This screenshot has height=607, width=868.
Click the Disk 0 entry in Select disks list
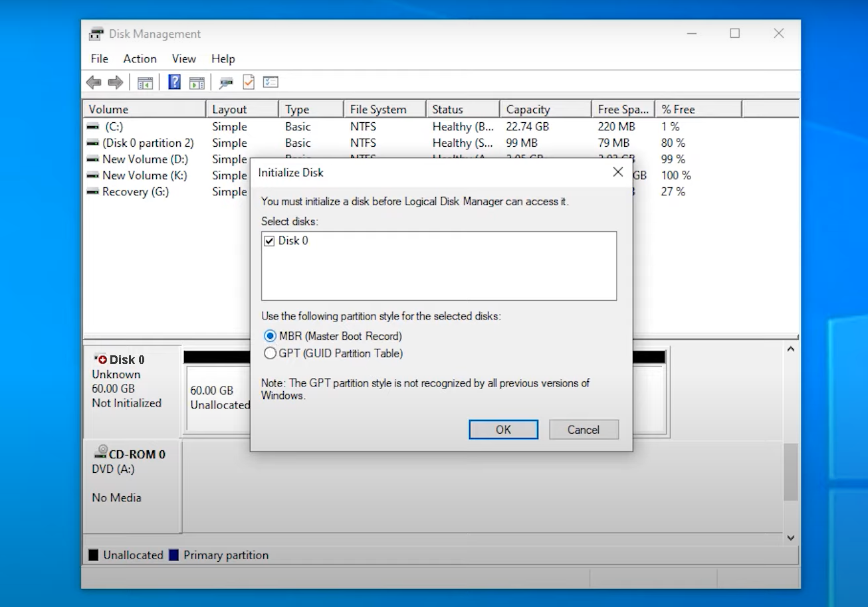[293, 241]
